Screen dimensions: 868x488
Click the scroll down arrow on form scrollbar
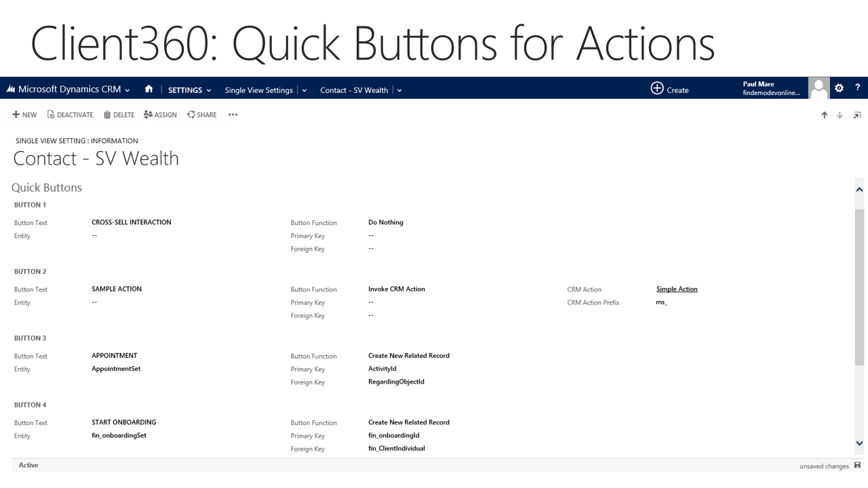860,443
